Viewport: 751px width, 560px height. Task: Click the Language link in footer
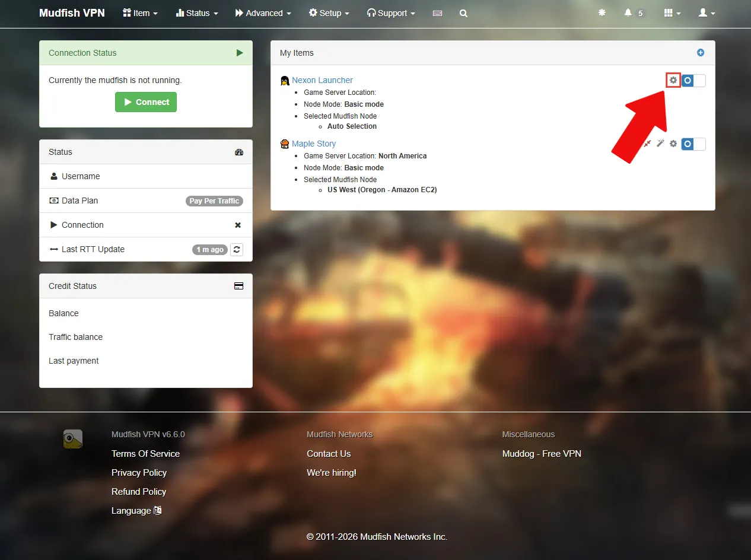pyautogui.click(x=136, y=511)
